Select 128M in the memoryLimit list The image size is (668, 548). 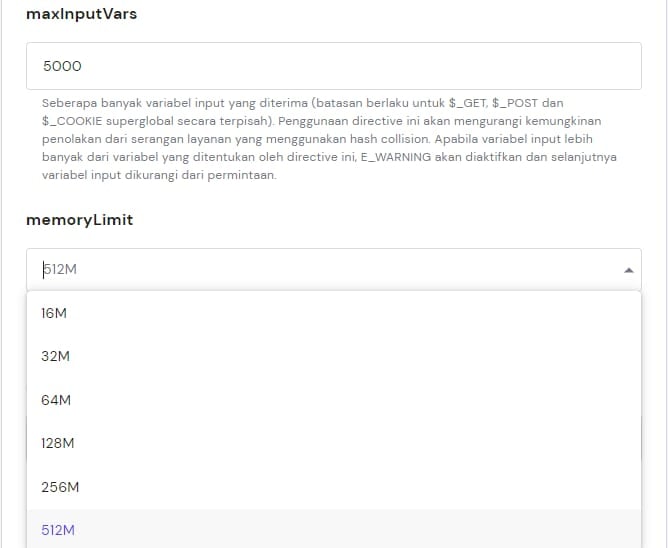(58, 443)
